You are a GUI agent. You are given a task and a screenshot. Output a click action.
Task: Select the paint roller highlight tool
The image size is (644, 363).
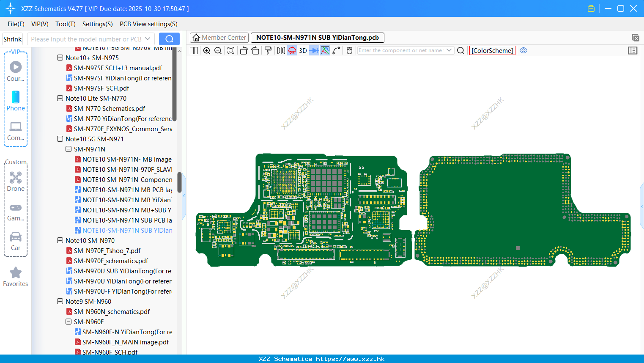(268, 50)
